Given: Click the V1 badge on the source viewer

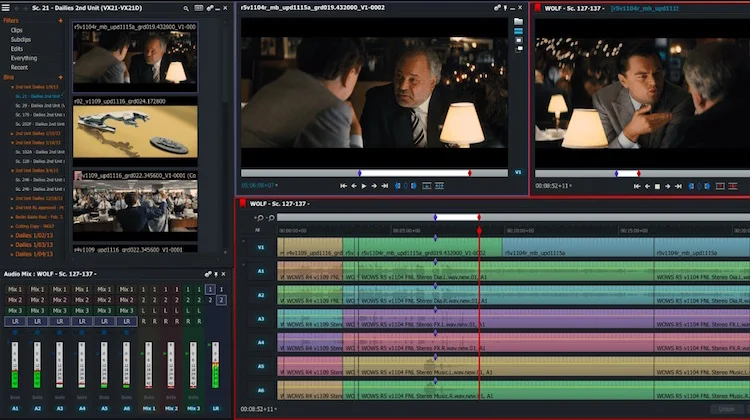Looking at the screenshot, I should pos(518,172).
